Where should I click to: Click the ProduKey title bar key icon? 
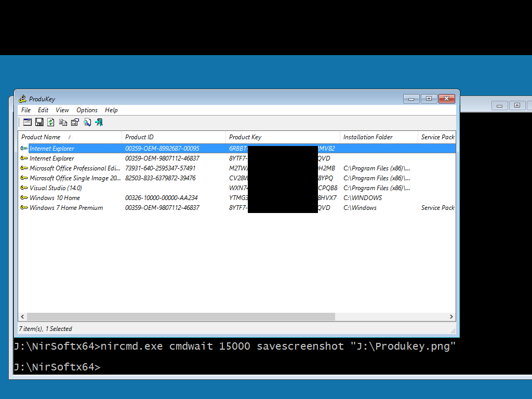pos(22,99)
